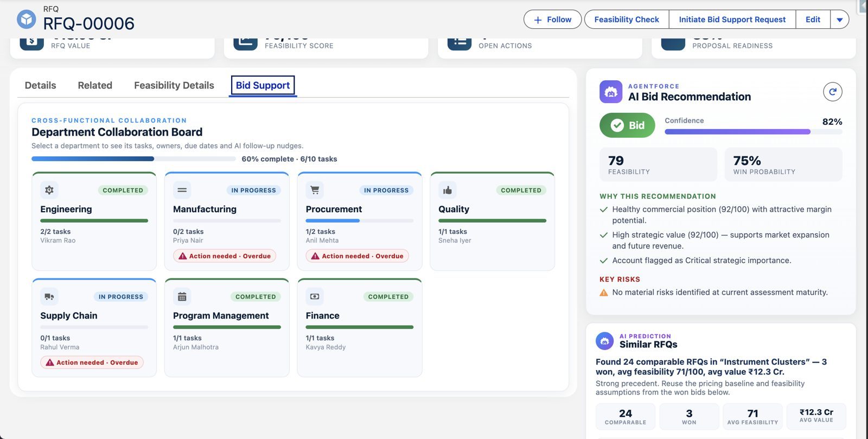
Task: Click the Supply Chain truck icon
Action: [49, 296]
